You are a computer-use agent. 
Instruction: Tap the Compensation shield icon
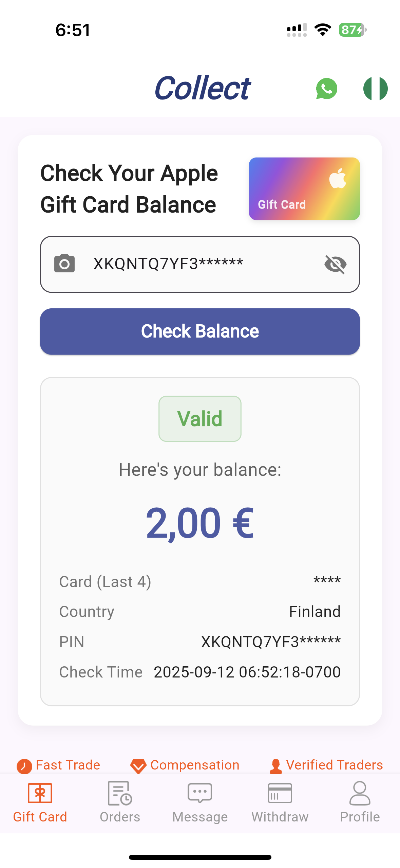tap(138, 766)
